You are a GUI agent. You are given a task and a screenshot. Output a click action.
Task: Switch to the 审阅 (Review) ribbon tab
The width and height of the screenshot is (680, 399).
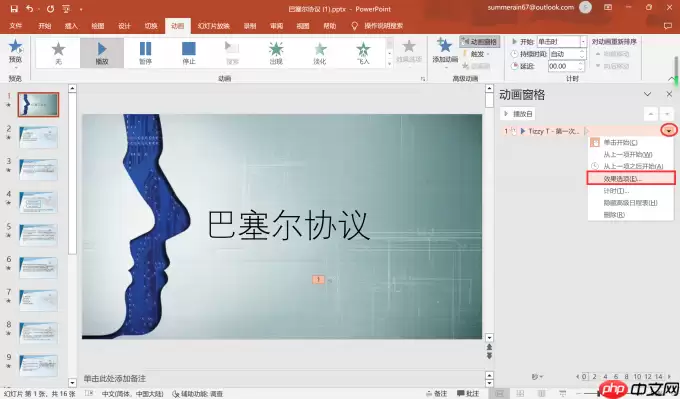point(276,26)
